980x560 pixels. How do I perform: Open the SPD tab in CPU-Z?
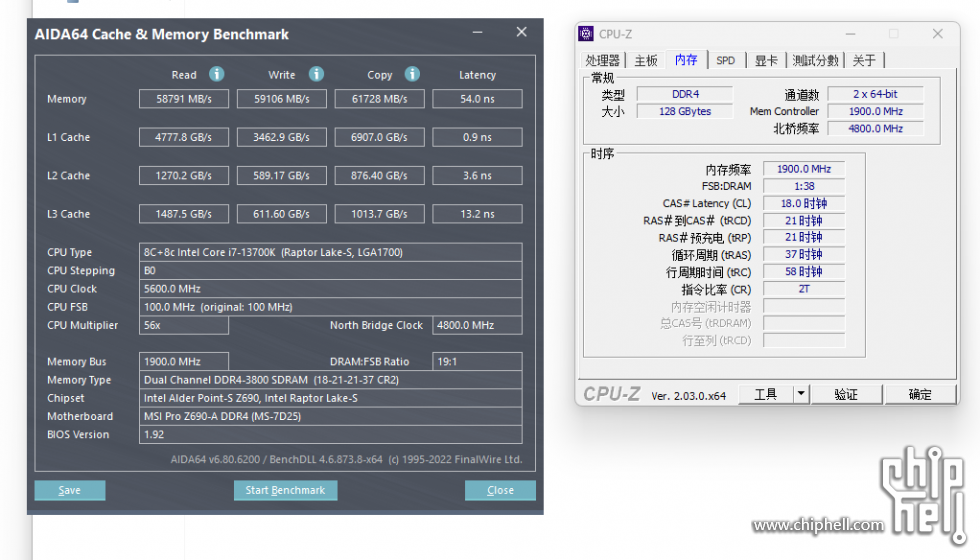pyautogui.click(x=726, y=61)
